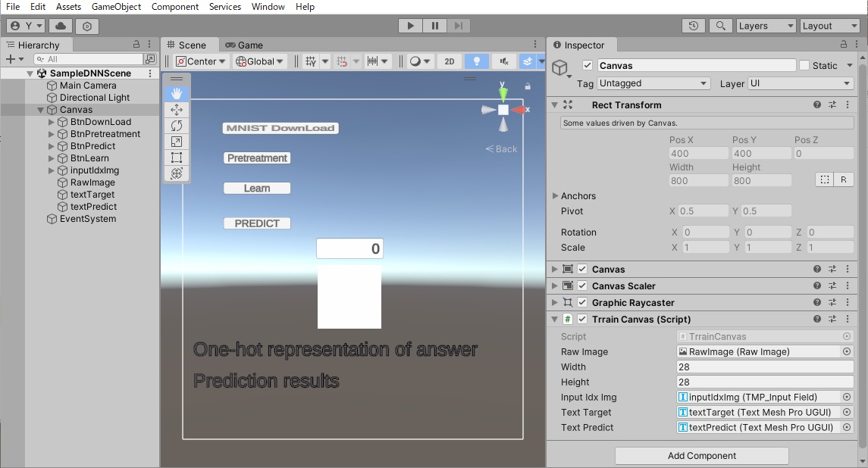Select the Rect tool in Scene
Image resolution: width=868 pixels, height=468 pixels.
click(177, 158)
